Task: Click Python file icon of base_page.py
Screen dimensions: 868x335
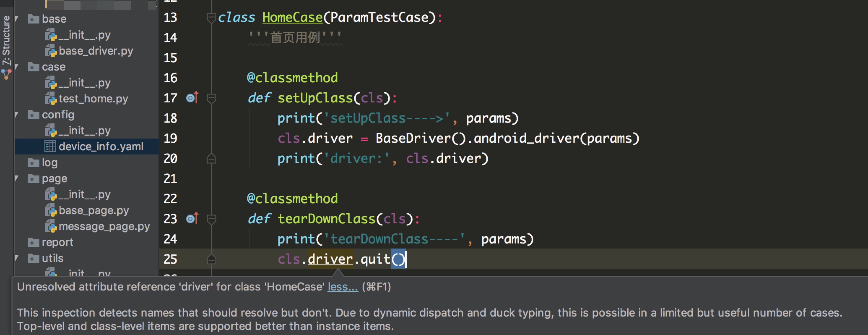Action: click(51, 210)
